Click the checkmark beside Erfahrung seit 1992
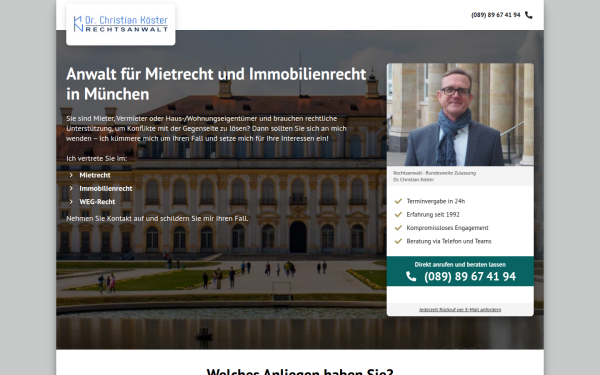Viewport: 600px width, 375px height. pos(398,214)
